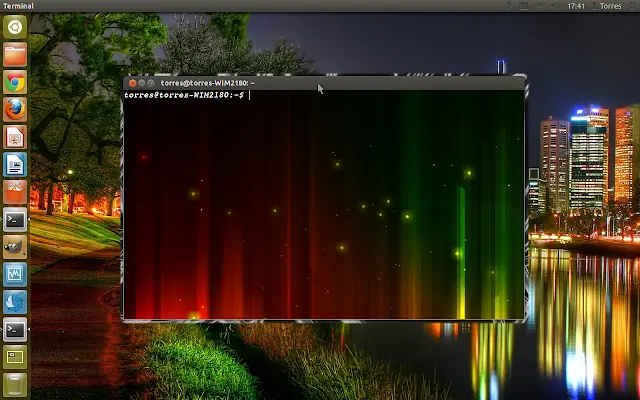The image size is (640, 400).
Task: Open System Monitor launcher icon
Action: [x=15, y=274]
